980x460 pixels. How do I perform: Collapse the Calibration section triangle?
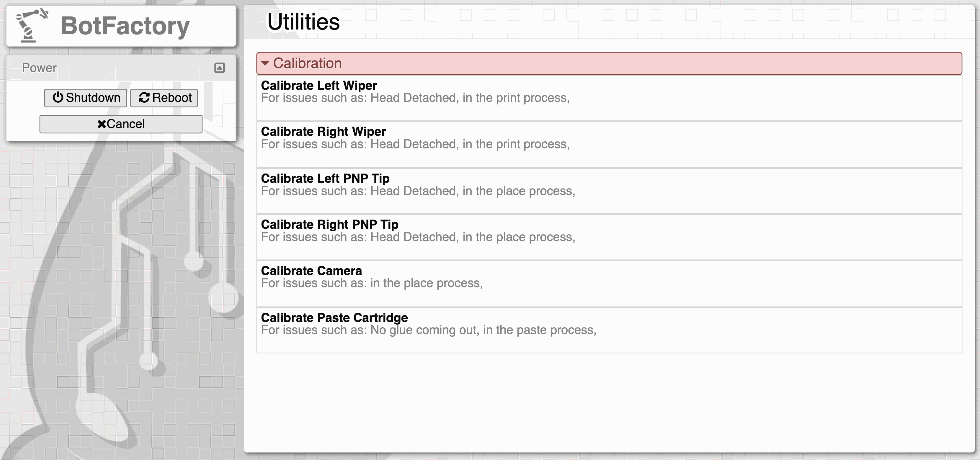coord(265,63)
